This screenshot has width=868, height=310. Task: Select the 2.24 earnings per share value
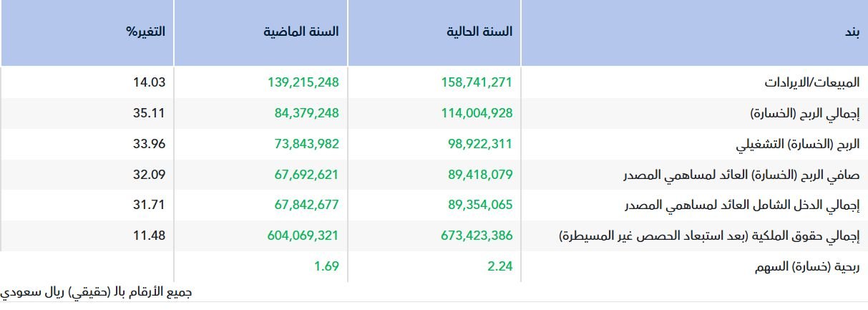pos(500,266)
